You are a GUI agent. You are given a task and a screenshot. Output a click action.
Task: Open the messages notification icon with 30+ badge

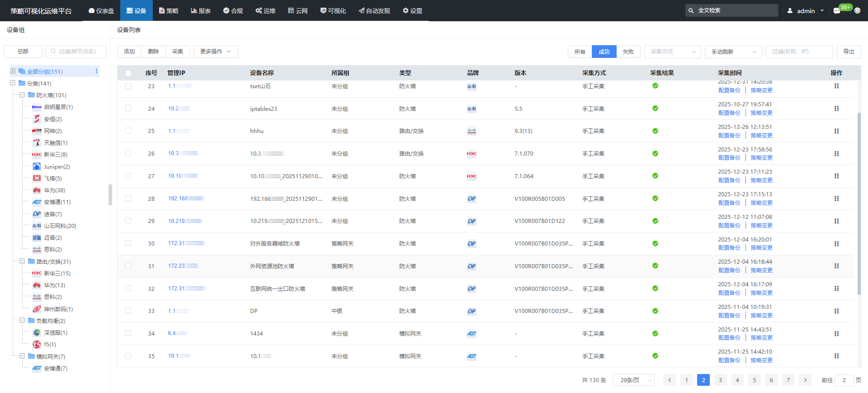pyautogui.click(x=837, y=11)
